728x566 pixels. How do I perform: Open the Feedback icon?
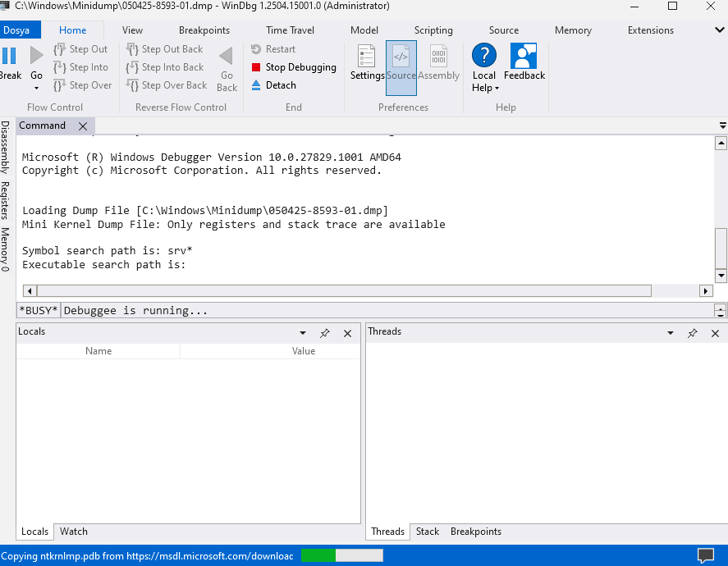(x=524, y=56)
